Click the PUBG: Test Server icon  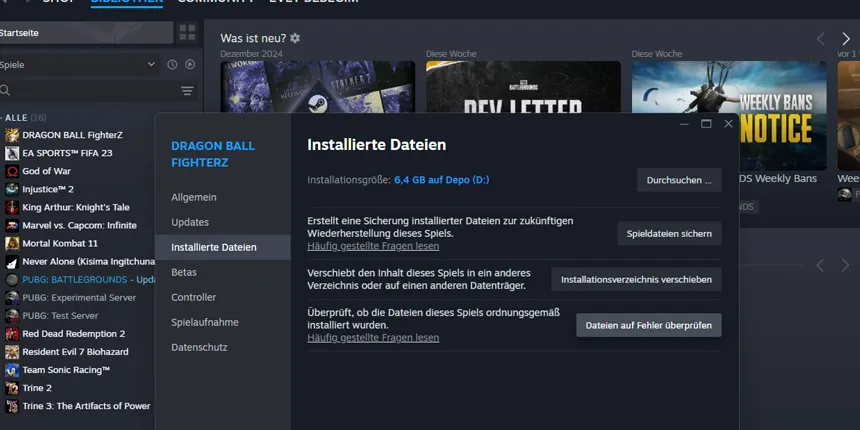12,316
